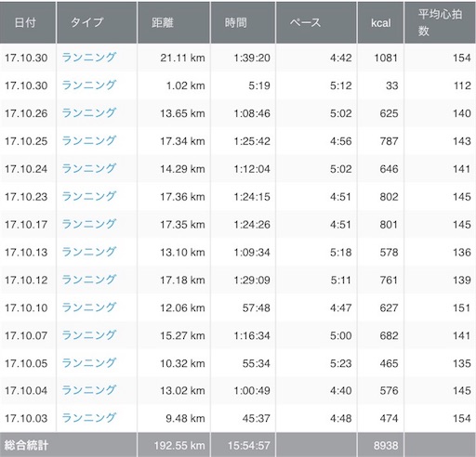Open the 17.10.10 ランニング link

pyautogui.click(x=89, y=307)
